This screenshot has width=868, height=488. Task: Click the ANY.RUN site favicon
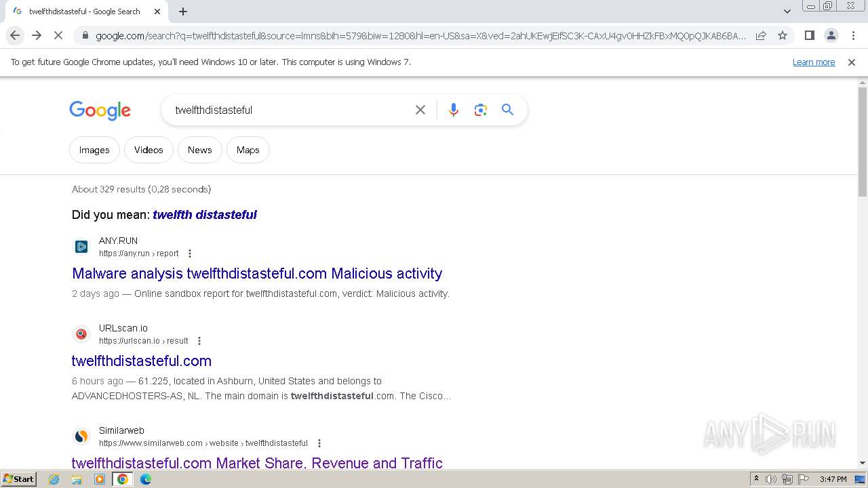[81, 247]
